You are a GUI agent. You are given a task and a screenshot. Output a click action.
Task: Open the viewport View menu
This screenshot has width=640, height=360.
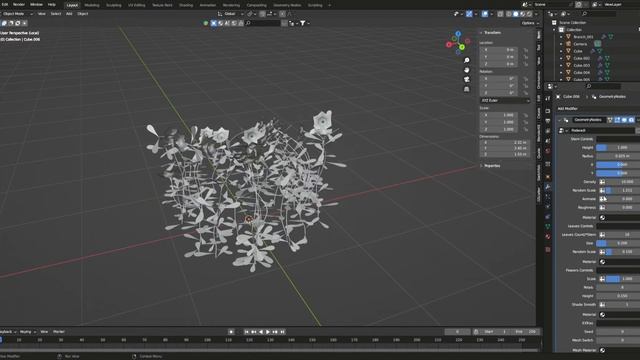point(42,14)
